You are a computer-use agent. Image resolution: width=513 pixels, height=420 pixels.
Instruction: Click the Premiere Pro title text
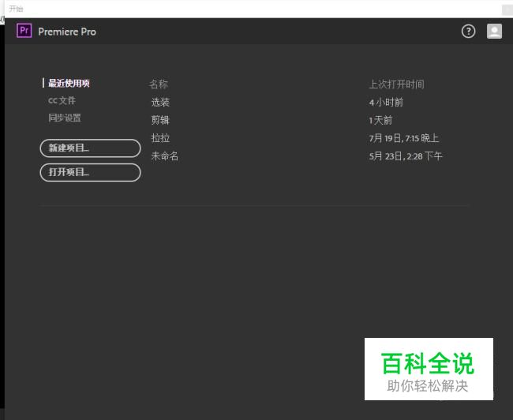(x=67, y=32)
